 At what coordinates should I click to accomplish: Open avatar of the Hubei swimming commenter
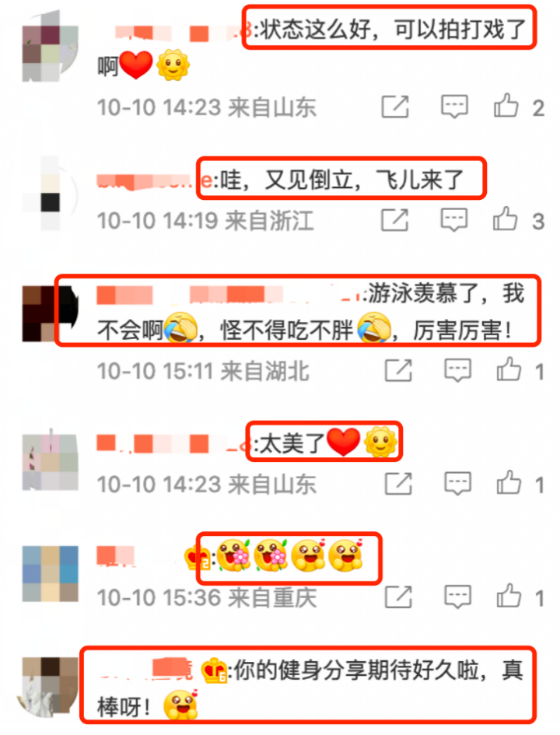(50, 313)
